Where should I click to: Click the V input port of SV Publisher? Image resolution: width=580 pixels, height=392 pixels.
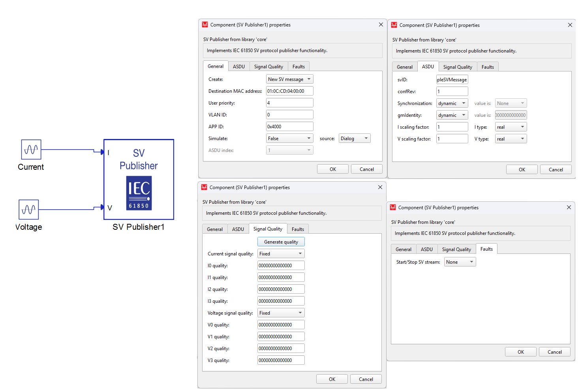coord(102,207)
